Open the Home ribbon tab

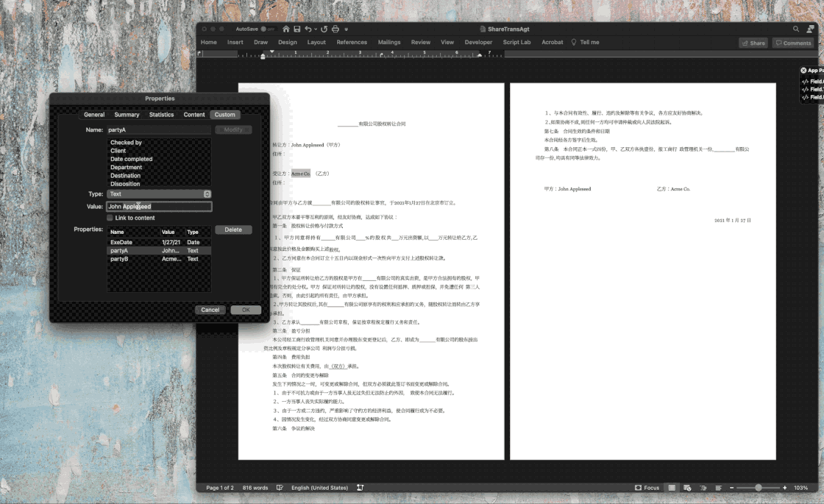[209, 42]
